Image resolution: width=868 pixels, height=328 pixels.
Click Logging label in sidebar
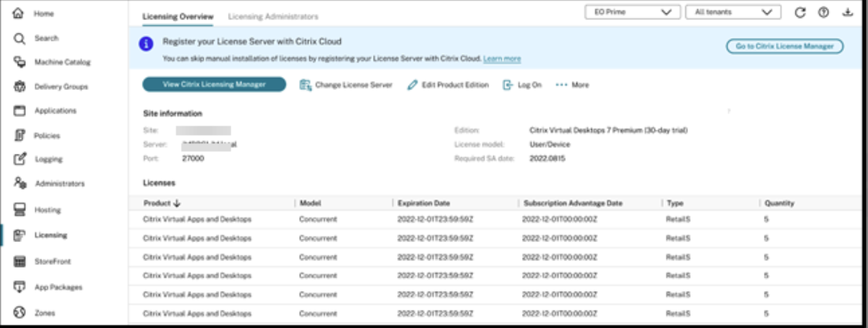tap(49, 159)
